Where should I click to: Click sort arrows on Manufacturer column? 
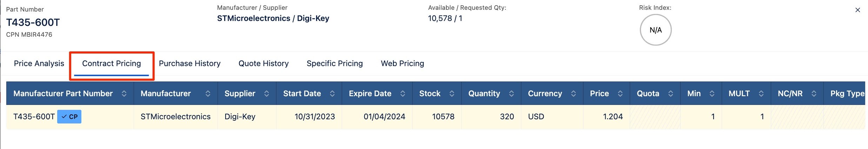tap(208, 93)
